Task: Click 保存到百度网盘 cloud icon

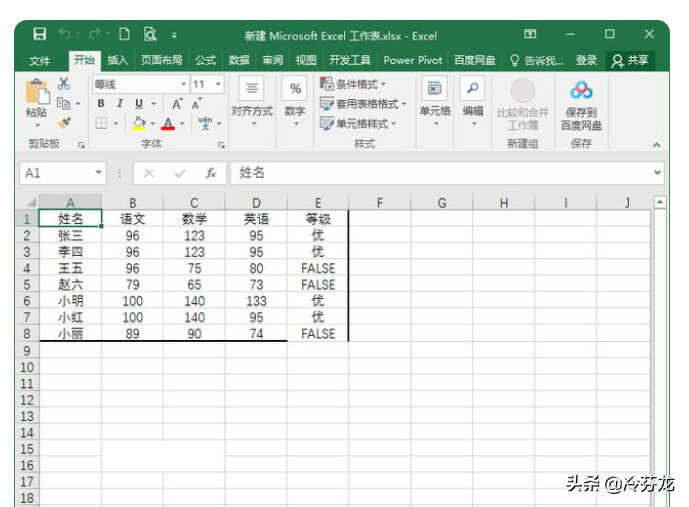Action: pos(581,90)
